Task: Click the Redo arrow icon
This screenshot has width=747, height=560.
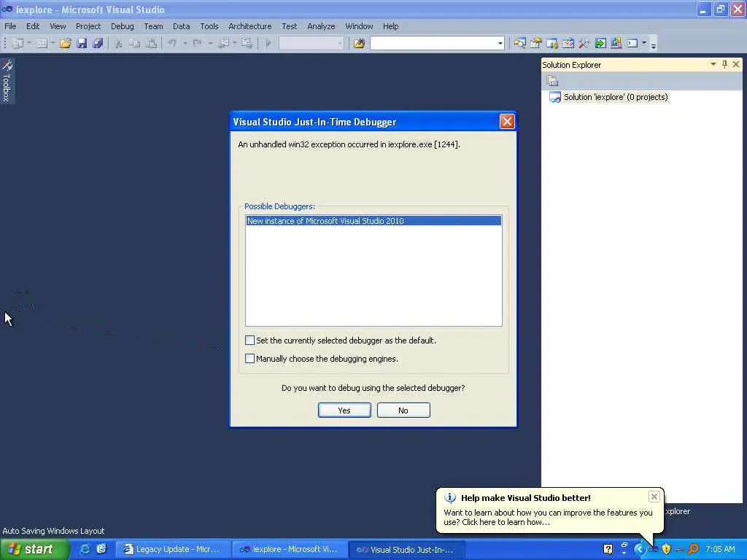Action: point(197,43)
